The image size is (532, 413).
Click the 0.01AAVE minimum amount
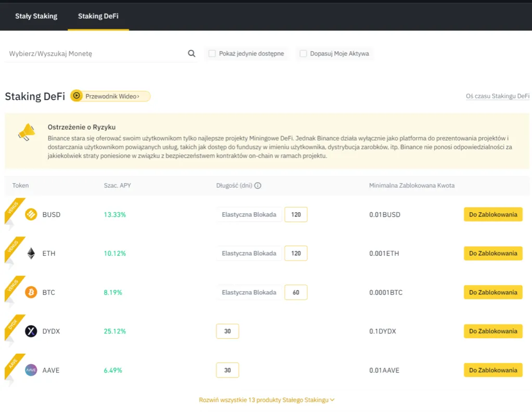[x=384, y=370]
